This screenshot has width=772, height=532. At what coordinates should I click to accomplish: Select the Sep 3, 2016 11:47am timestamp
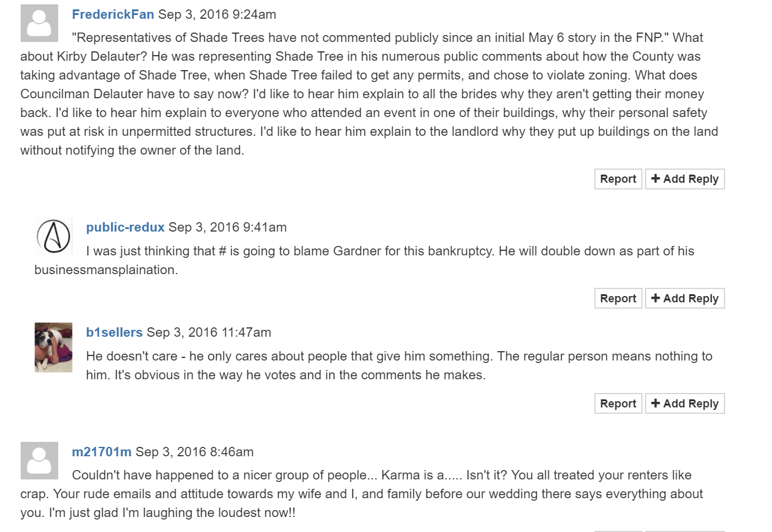pos(208,332)
